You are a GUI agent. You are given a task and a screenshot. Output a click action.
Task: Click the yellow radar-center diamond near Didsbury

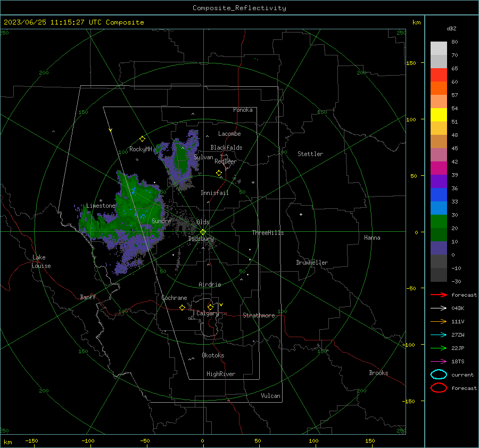(203, 232)
